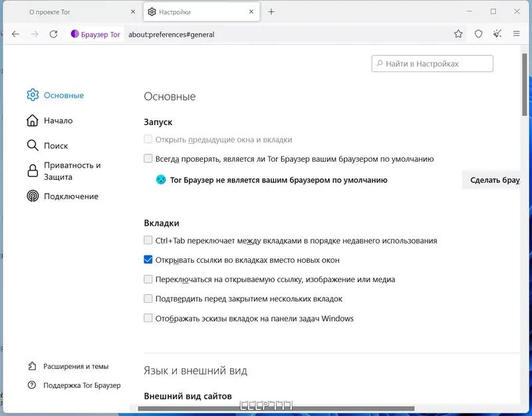Click the puzzle icon for Расширения
This screenshot has height=416, width=532.
click(32, 366)
